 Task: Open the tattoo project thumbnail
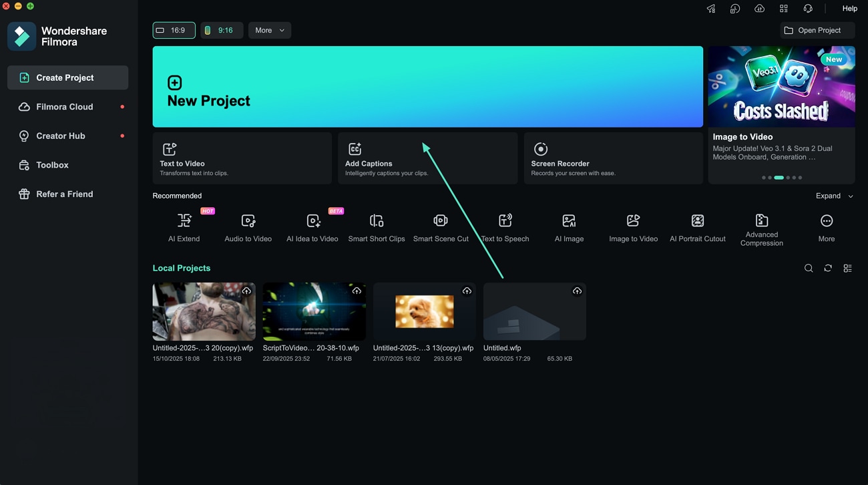(204, 311)
